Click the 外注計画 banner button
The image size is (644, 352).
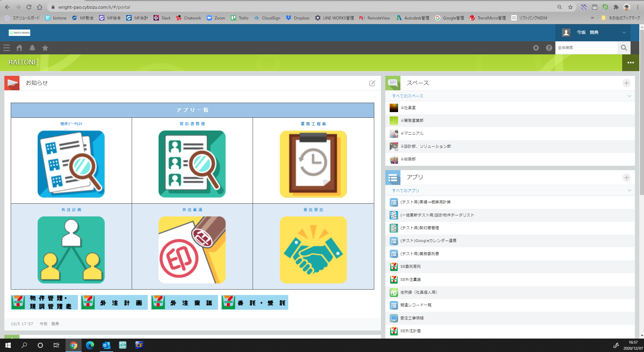(114, 303)
